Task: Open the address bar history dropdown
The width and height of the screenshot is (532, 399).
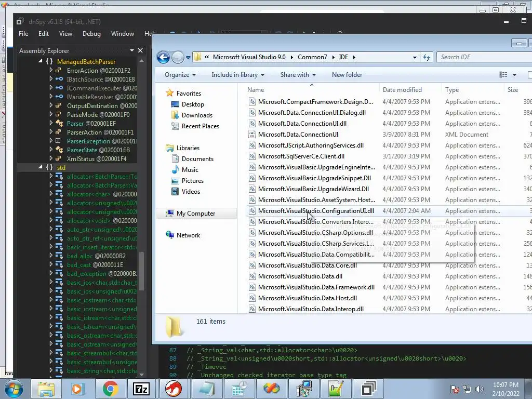Action: point(415,57)
